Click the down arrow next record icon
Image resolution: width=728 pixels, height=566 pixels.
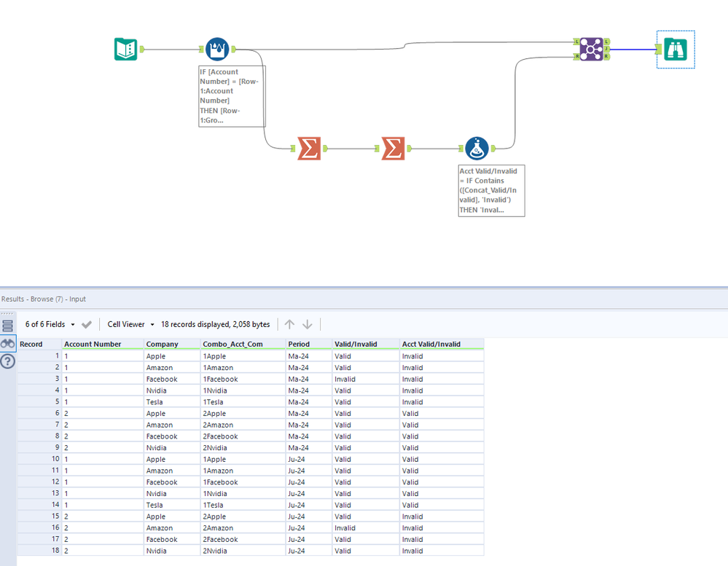(x=308, y=324)
